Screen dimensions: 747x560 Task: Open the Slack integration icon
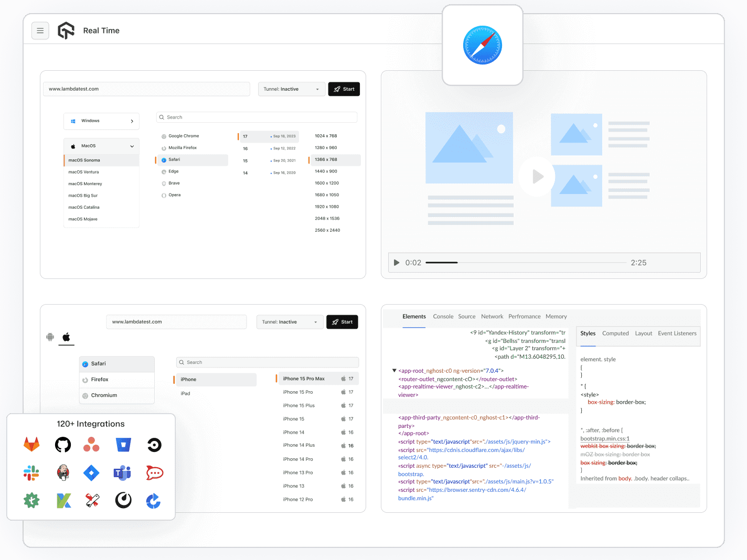pos(31,473)
